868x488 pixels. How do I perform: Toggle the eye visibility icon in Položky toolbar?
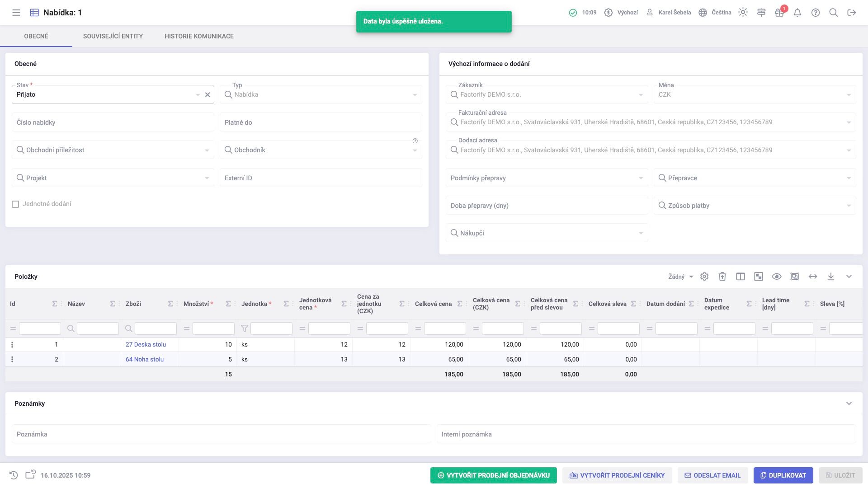(x=777, y=277)
